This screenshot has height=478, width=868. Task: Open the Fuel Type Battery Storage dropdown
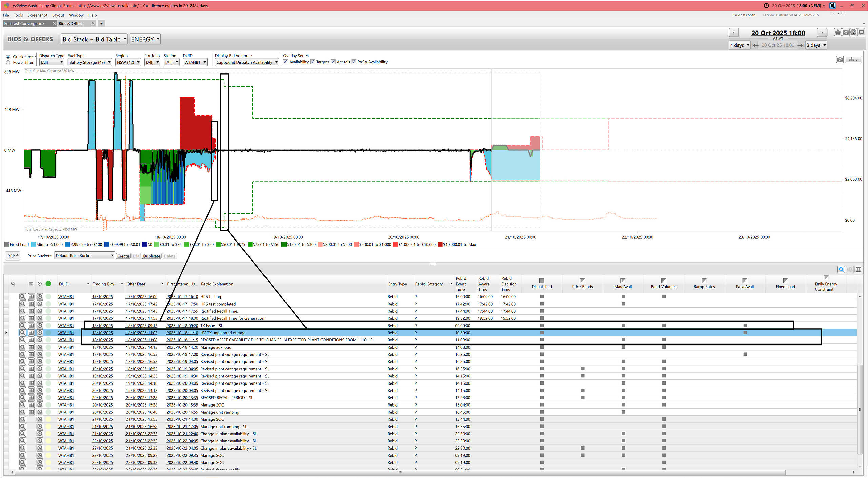pos(90,62)
